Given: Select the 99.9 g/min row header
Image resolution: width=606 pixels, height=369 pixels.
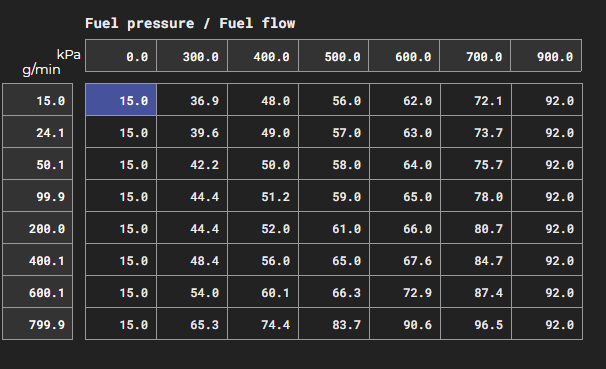Looking at the screenshot, I should [37, 196].
